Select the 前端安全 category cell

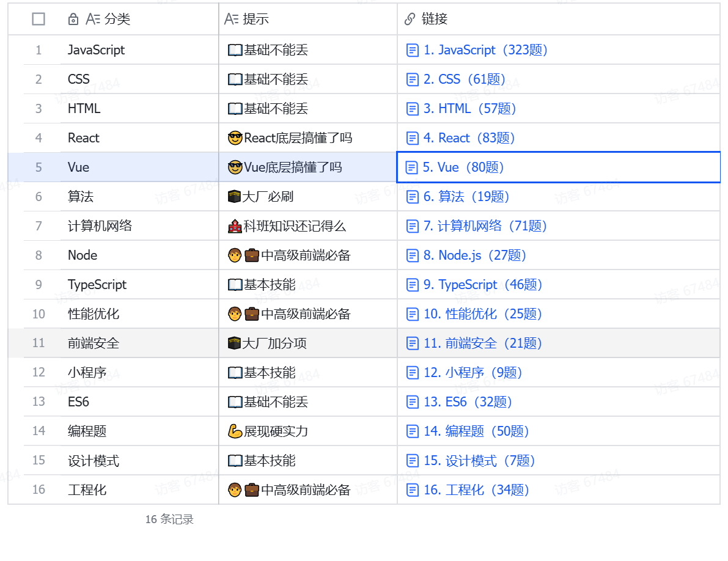[x=139, y=343]
